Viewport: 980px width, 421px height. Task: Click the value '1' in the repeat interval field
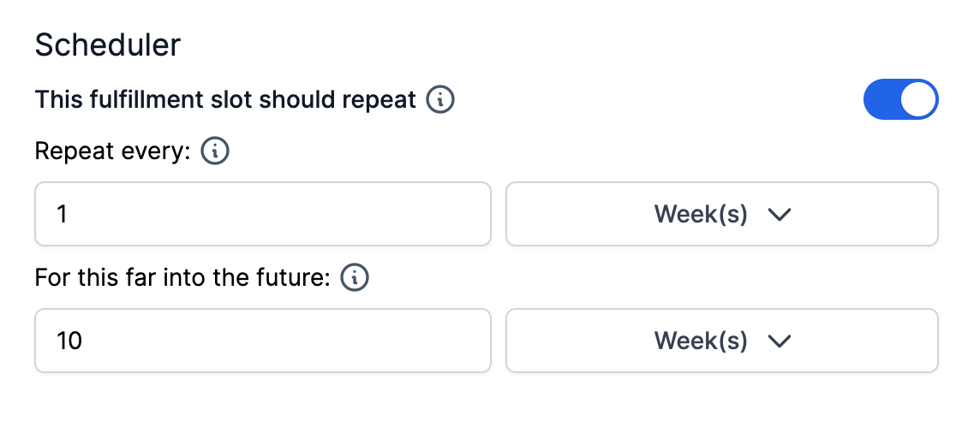[x=62, y=214]
